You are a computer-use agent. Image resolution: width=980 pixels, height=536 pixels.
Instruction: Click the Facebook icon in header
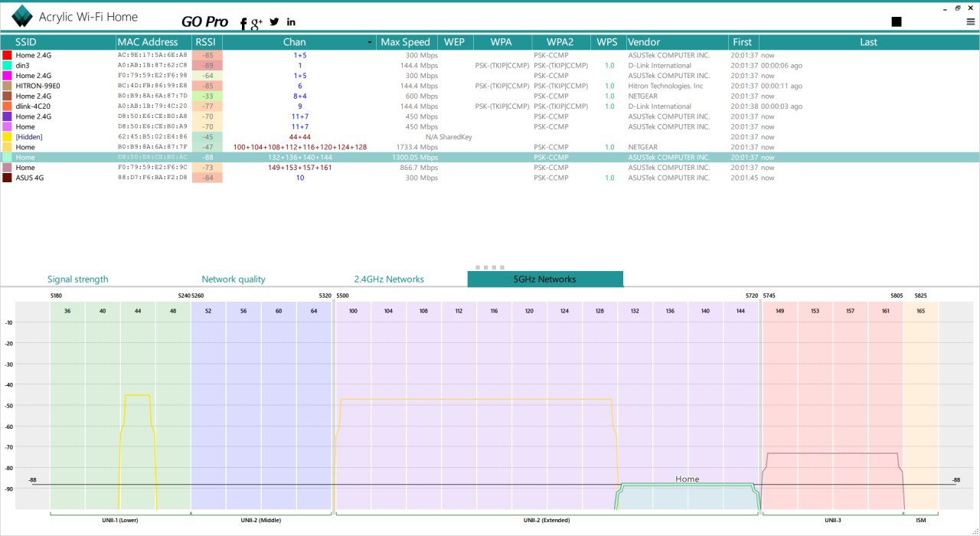(x=243, y=23)
